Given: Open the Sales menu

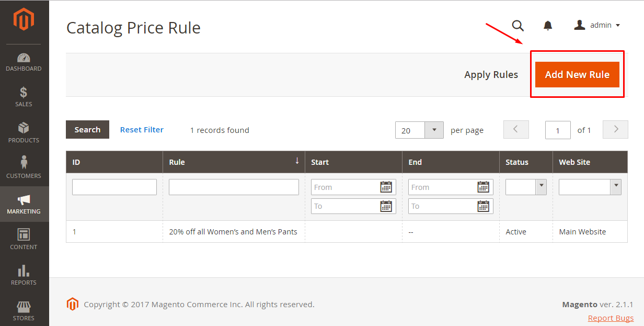Looking at the screenshot, I should [24, 97].
